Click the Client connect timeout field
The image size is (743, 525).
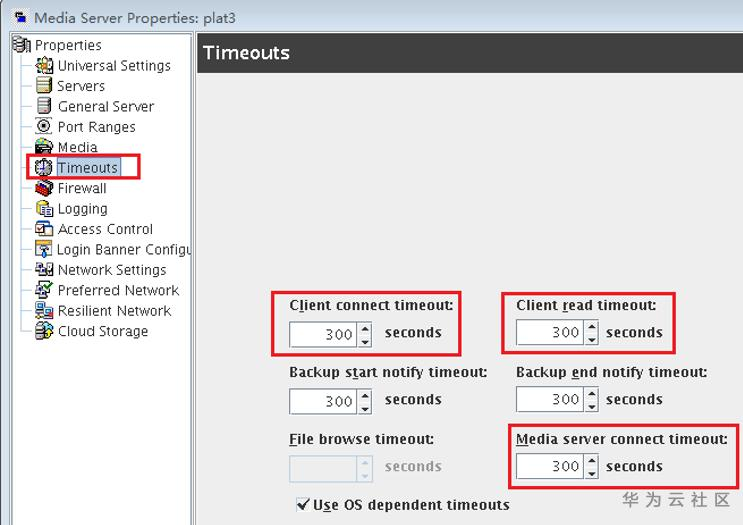pyautogui.click(x=324, y=335)
